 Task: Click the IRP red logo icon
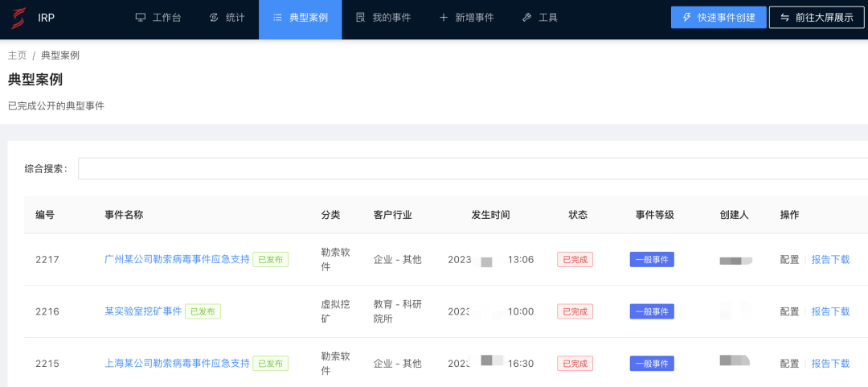(17, 18)
